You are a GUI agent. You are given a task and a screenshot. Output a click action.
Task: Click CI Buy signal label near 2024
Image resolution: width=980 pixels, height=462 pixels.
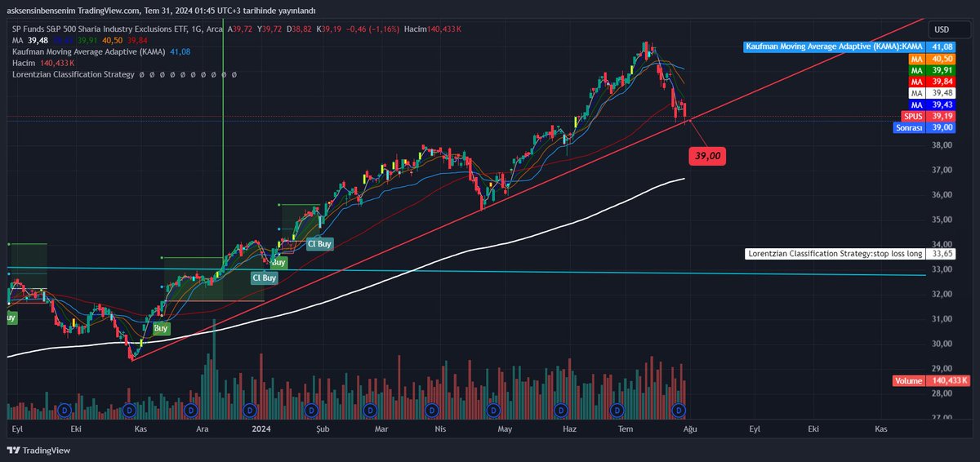264,278
